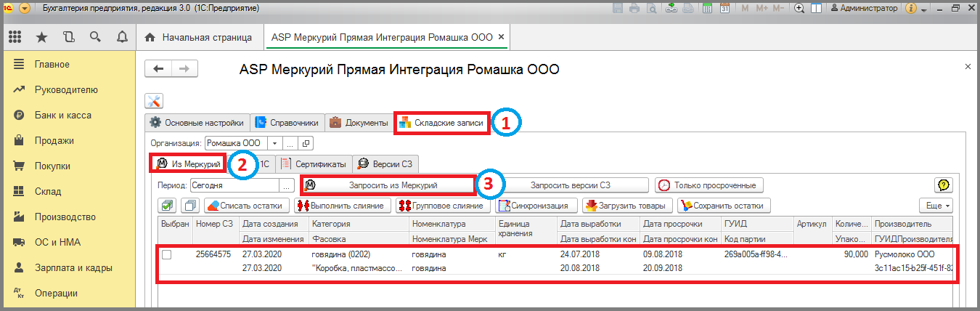980x311 pixels.
Task: Open Руководителю section in sidebar
Action: [66, 90]
